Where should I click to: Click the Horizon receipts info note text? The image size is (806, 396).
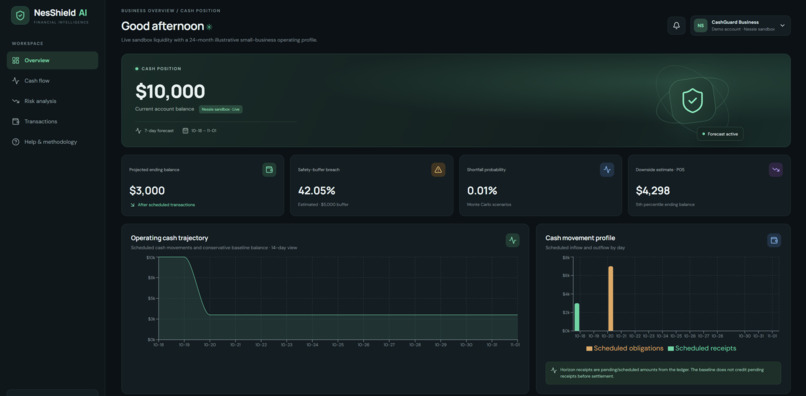663,373
